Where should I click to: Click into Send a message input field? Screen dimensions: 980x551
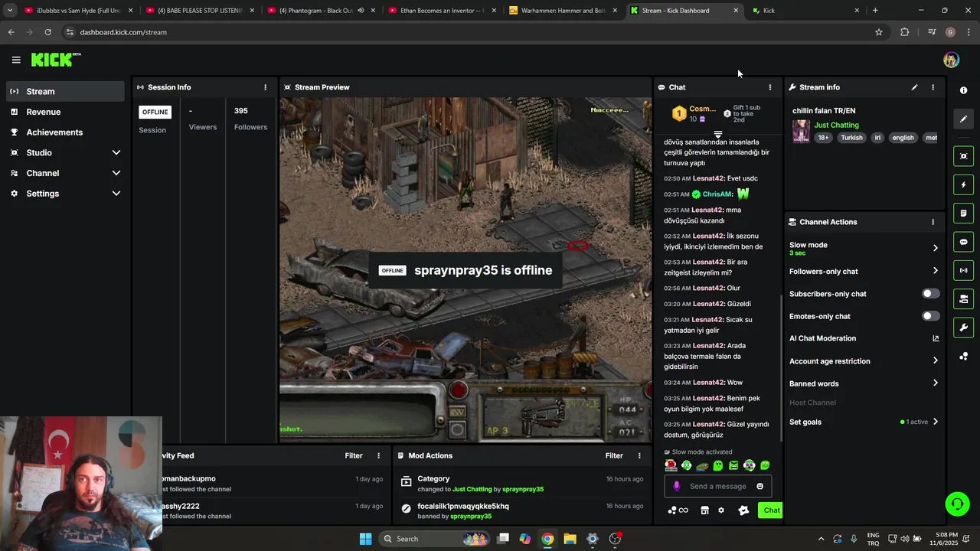[717, 486]
